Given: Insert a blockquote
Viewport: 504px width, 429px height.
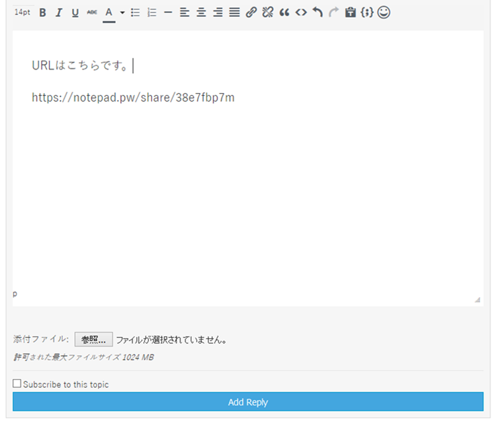Looking at the screenshot, I should coord(285,13).
